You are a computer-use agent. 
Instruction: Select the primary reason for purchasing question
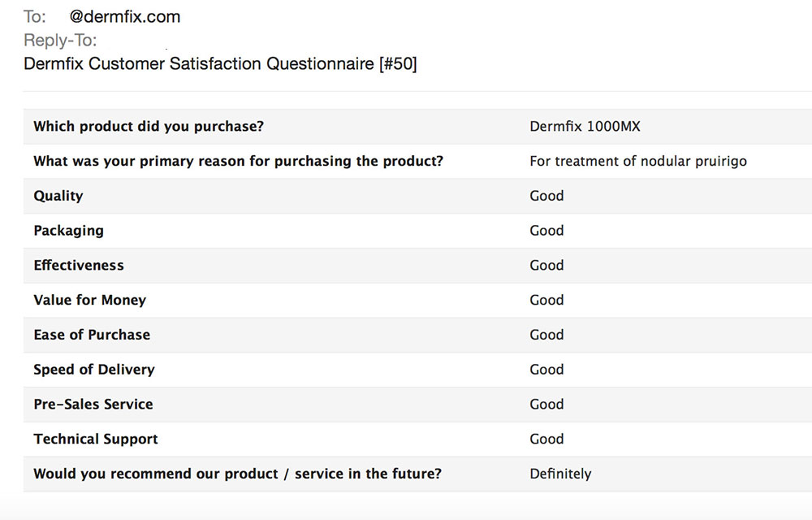tap(238, 161)
